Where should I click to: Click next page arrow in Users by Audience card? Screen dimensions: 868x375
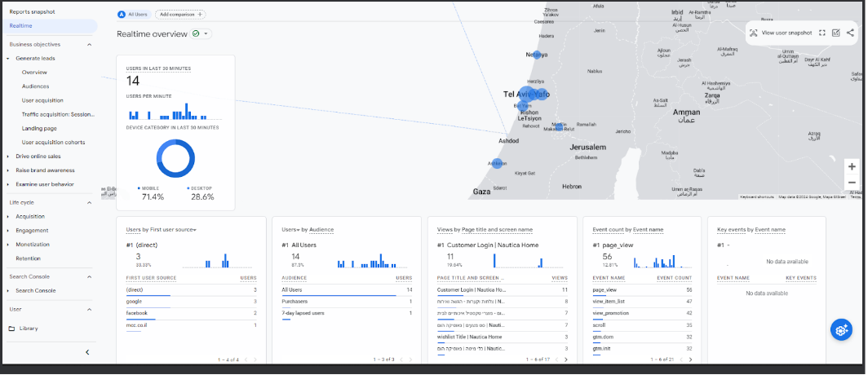[410, 360]
